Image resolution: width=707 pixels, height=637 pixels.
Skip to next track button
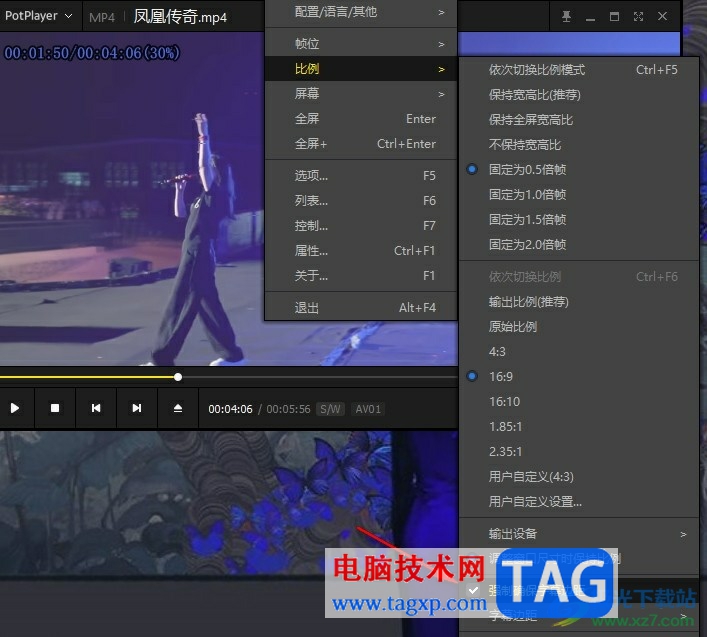pyautogui.click(x=137, y=408)
